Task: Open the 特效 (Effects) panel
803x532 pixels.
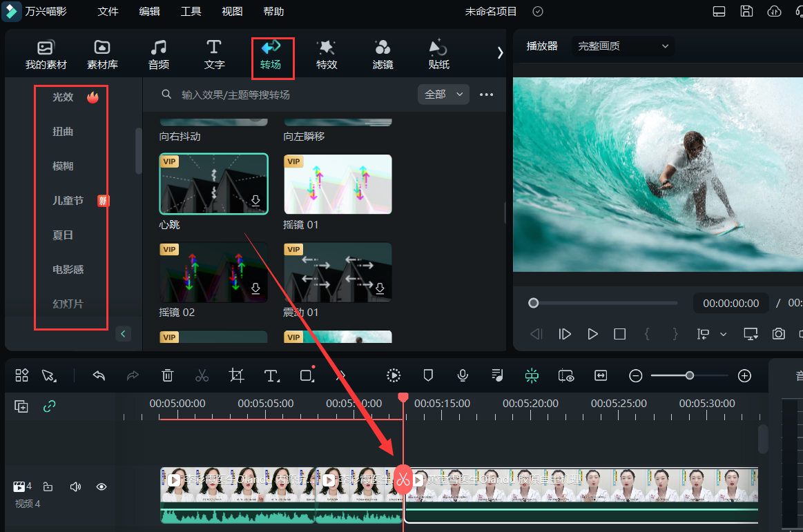Action: (326, 55)
